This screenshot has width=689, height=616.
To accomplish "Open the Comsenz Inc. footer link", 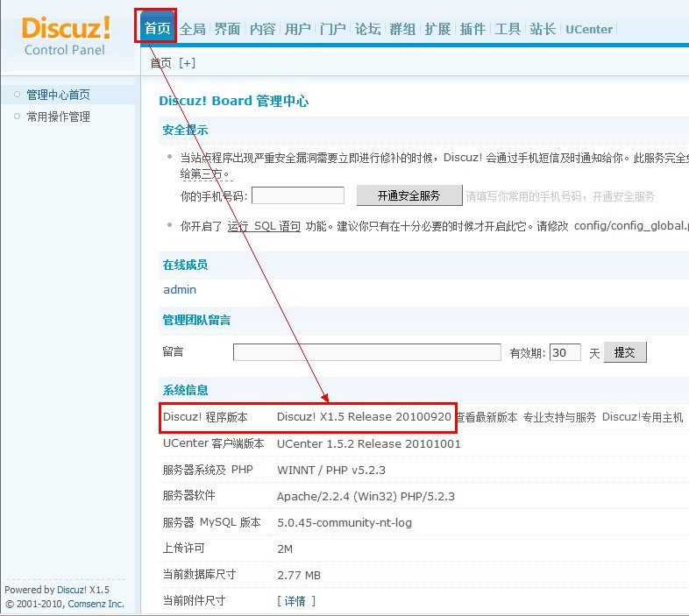I will 96,604.
